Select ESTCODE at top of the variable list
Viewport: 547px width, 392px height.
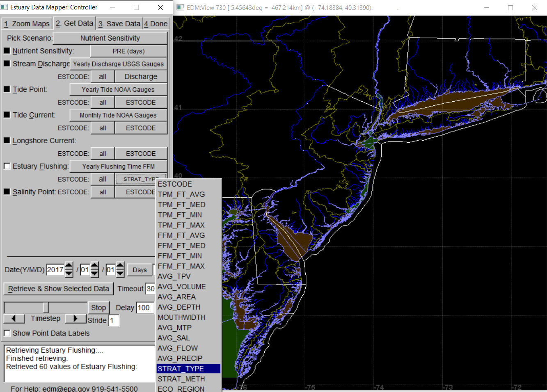tap(174, 184)
